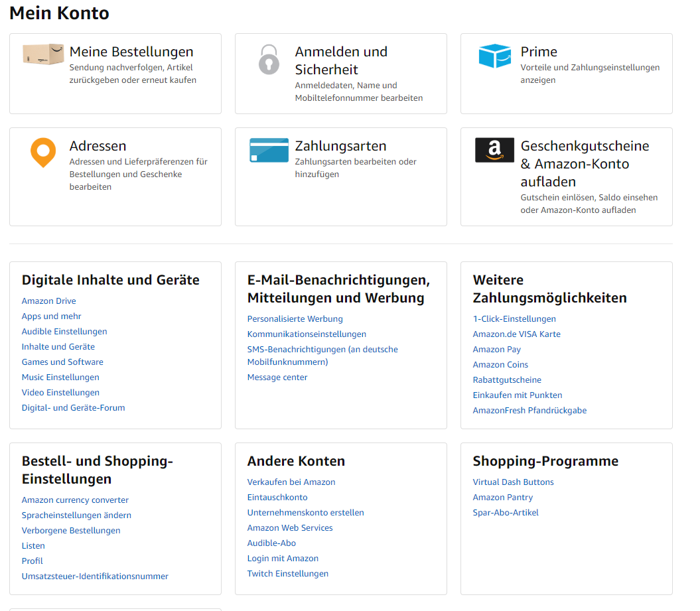Screen dimensions: 700x611
Task: Click the blue Prime box icon
Action: pyautogui.click(x=494, y=56)
